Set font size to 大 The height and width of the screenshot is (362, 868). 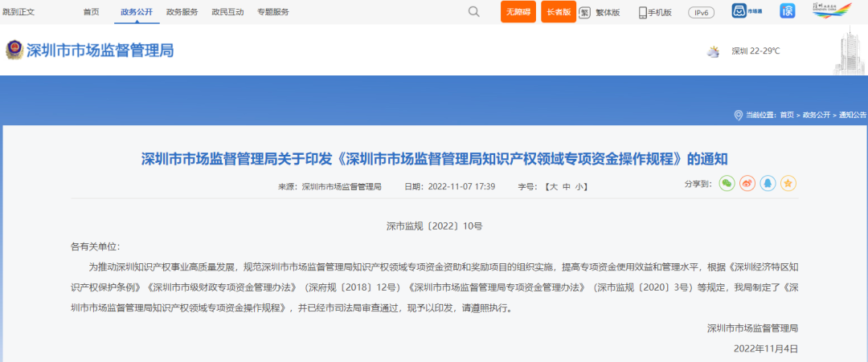click(552, 187)
